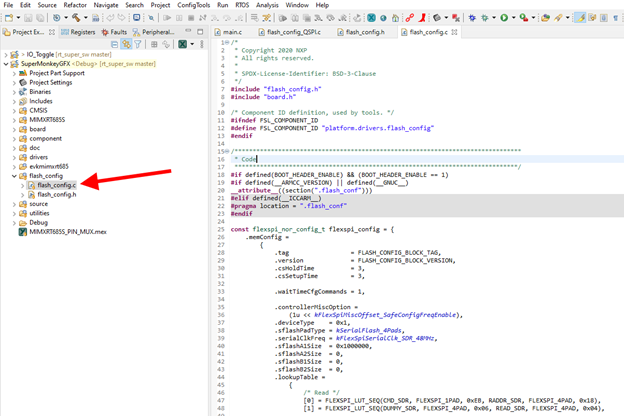Toggle Show Whitespace Characters pilcrow icon

(x=616, y=18)
